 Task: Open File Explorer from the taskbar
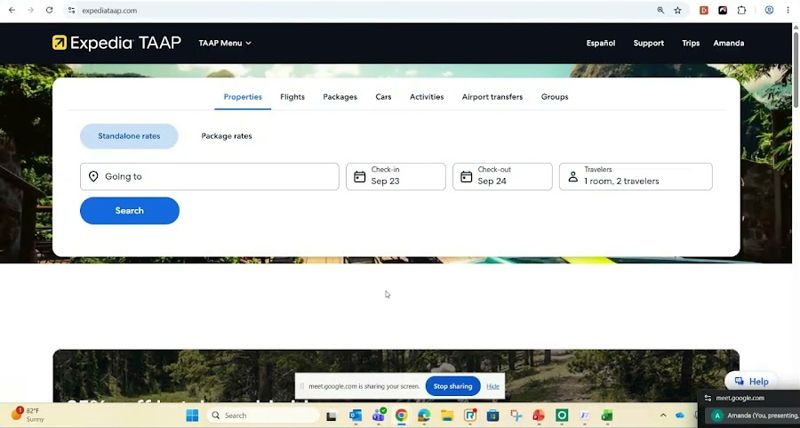tap(447, 416)
